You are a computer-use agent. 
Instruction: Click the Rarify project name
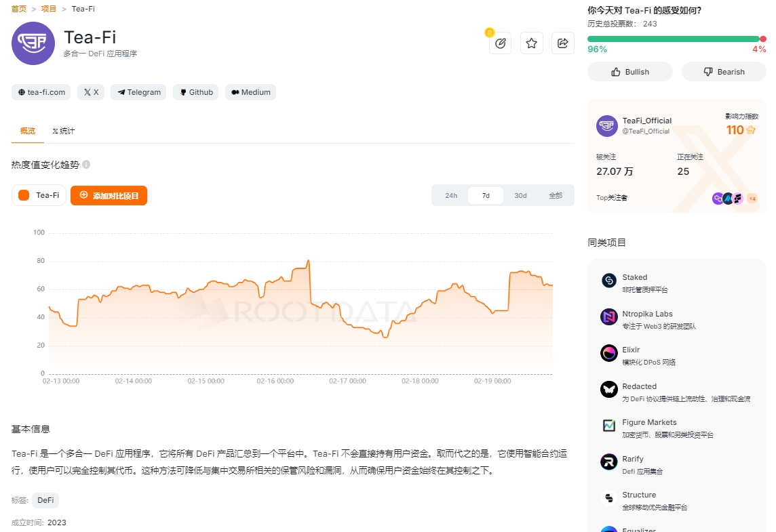tap(633, 459)
